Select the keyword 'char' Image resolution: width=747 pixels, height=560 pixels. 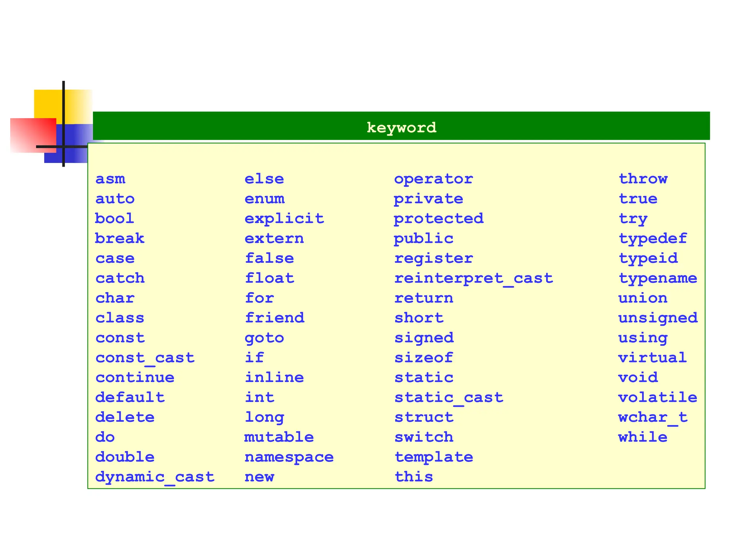[x=115, y=298]
